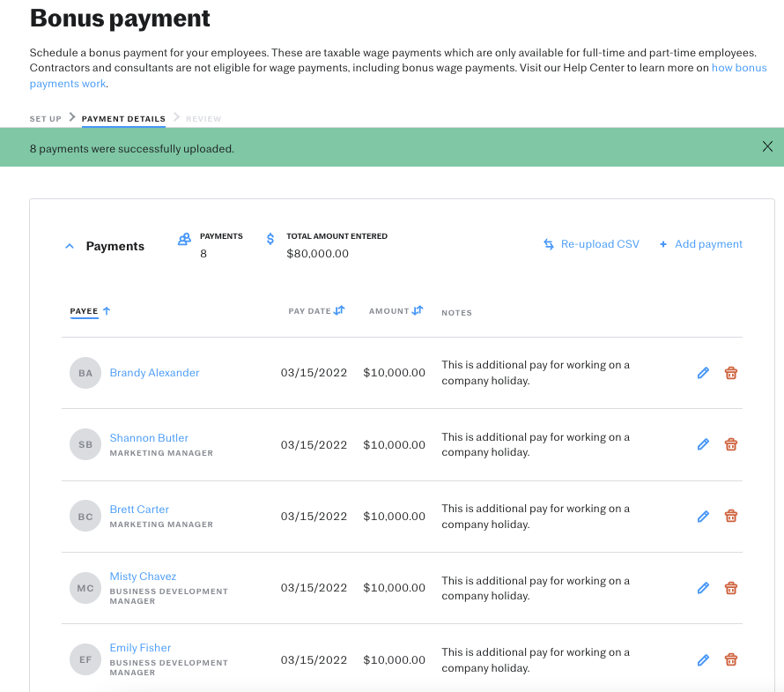Click Misty Chavez's $10,000.00 amount
Screen dimensions: 784x692
394,588
